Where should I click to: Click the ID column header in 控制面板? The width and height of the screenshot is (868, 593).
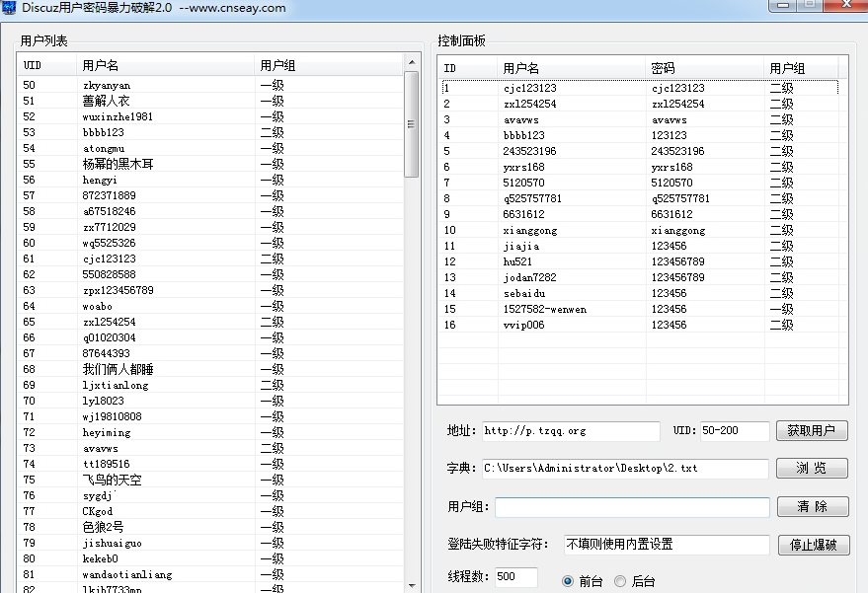(x=467, y=69)
